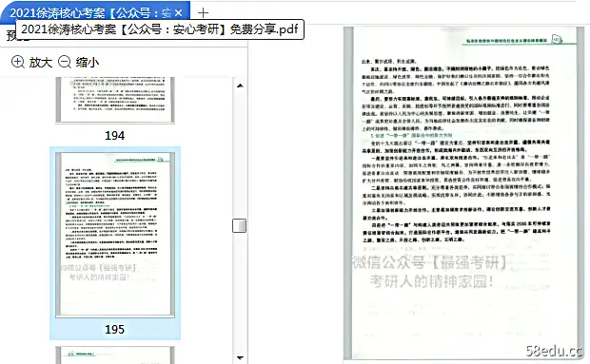Click the 放大 label
590x364 pixels.
41,62
